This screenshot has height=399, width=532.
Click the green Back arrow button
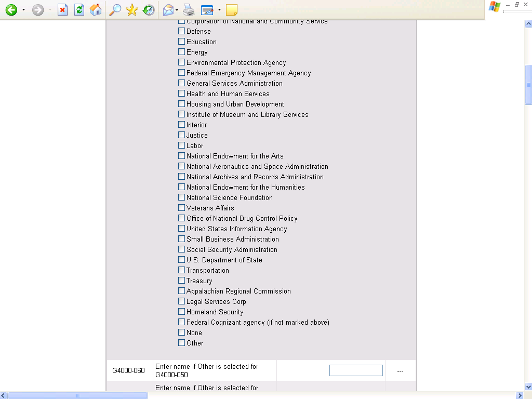(11, 10)
